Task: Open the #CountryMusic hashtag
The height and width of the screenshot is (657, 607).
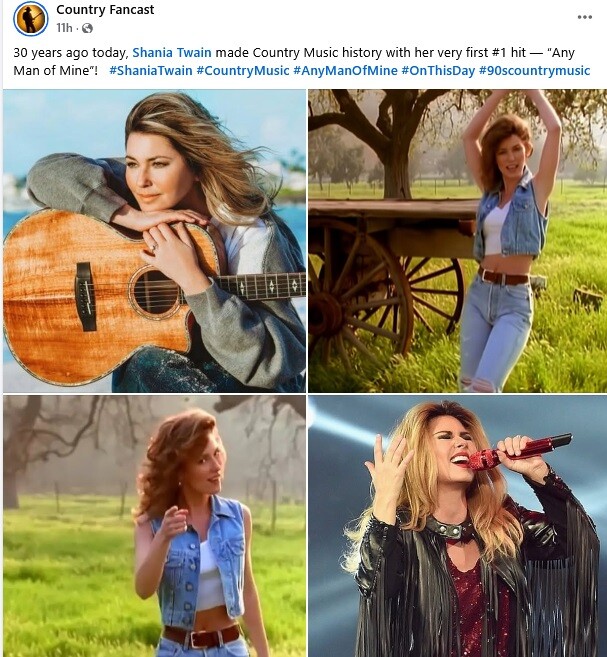Action: coord(243,70)
